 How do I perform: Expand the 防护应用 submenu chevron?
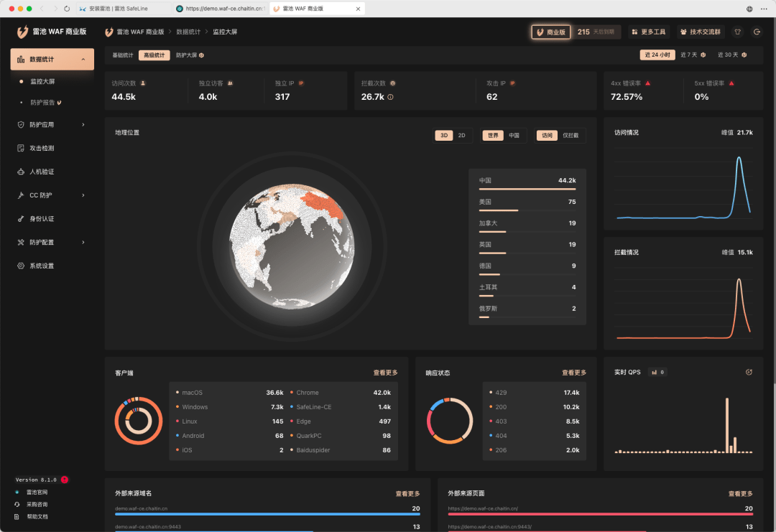(x=83, y=125)
